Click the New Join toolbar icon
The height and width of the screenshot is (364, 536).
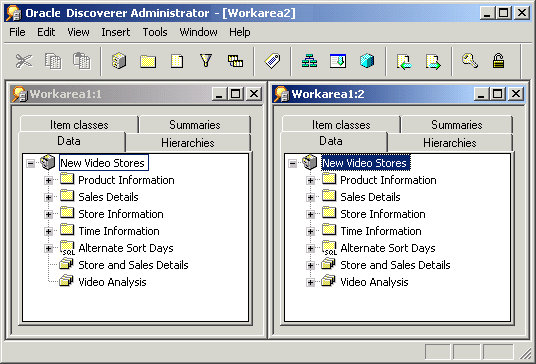[236, 61]
